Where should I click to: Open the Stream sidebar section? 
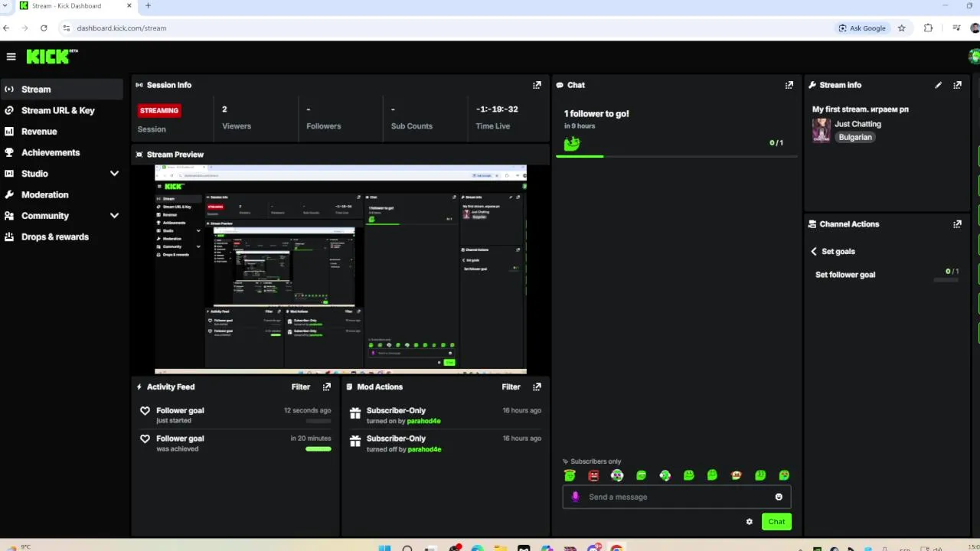click(61, 90)
